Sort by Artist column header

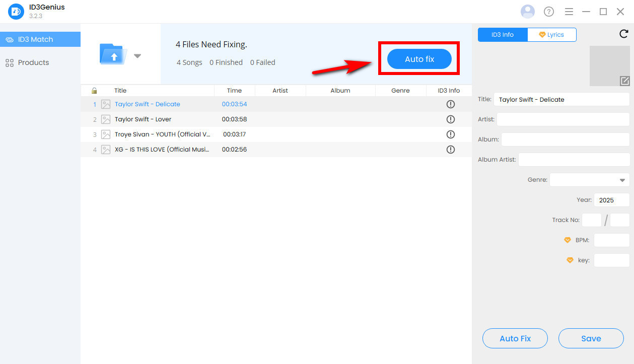click(280, 91)
